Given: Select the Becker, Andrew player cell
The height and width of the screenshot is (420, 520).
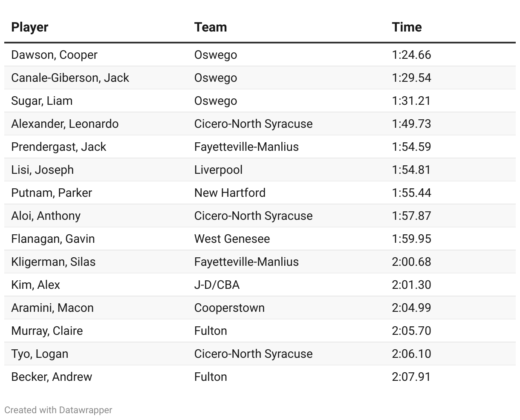Looking at the screenshot, I should pyautogui.click(x=52, y=377).
